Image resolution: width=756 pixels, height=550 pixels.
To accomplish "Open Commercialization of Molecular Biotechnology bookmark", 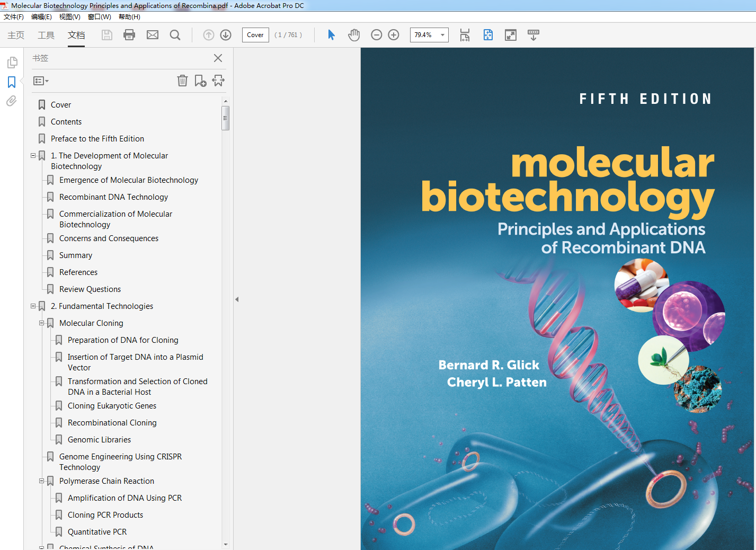I will pos(115,219).
